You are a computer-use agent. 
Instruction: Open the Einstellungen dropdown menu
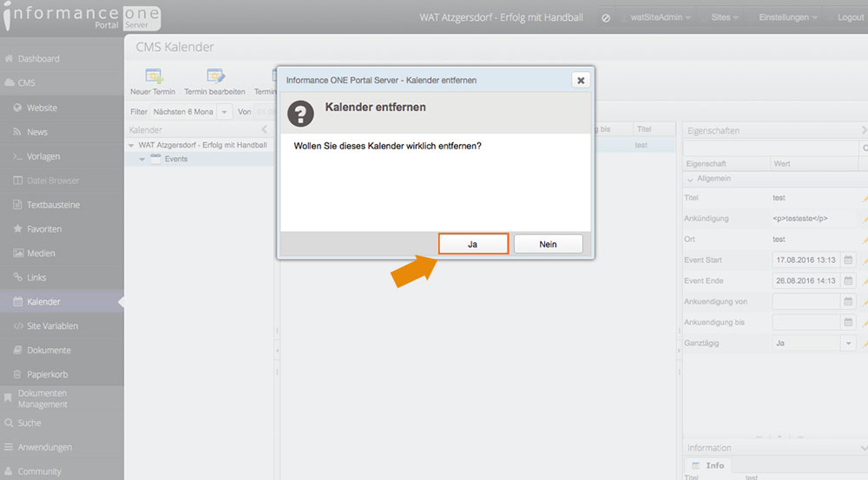point(788,17)
